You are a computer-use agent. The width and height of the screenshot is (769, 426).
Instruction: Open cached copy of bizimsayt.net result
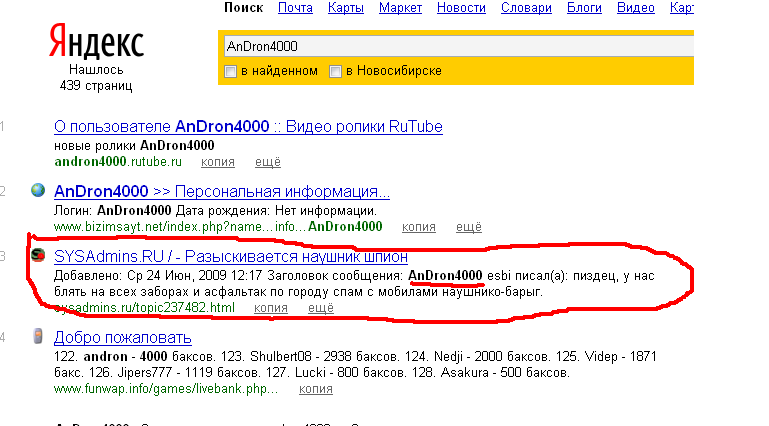point(419,227)
